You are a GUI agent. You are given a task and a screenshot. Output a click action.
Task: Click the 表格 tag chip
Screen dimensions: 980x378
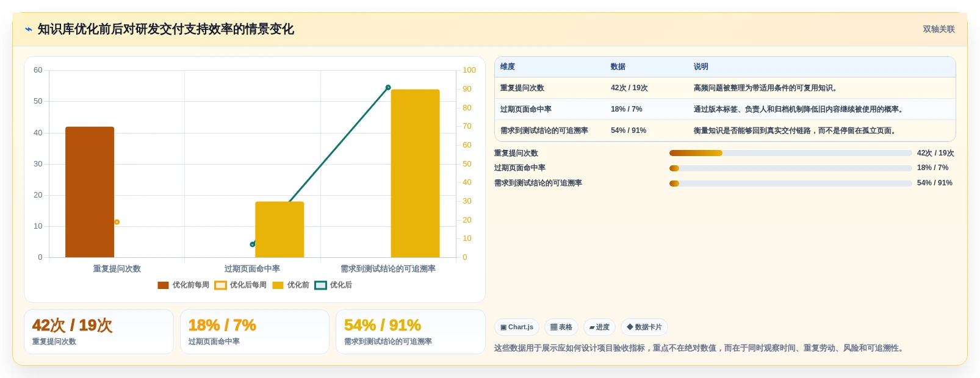(561, 327)
